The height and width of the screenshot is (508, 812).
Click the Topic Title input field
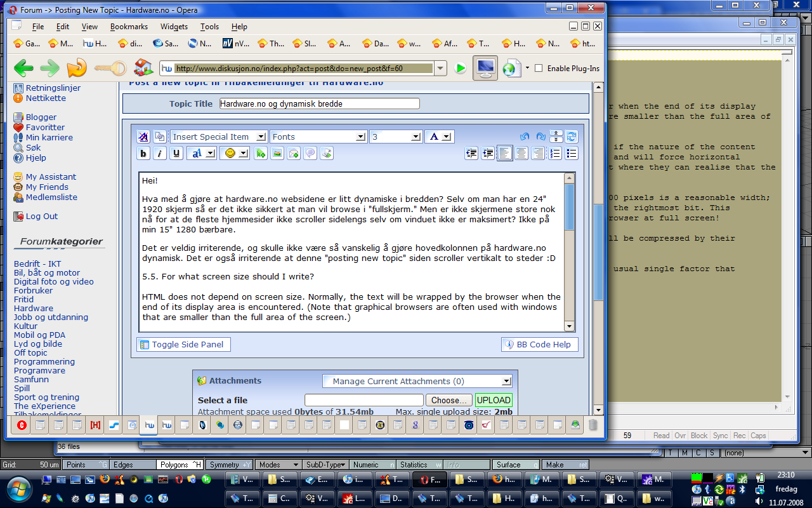[x=319, y=104]
